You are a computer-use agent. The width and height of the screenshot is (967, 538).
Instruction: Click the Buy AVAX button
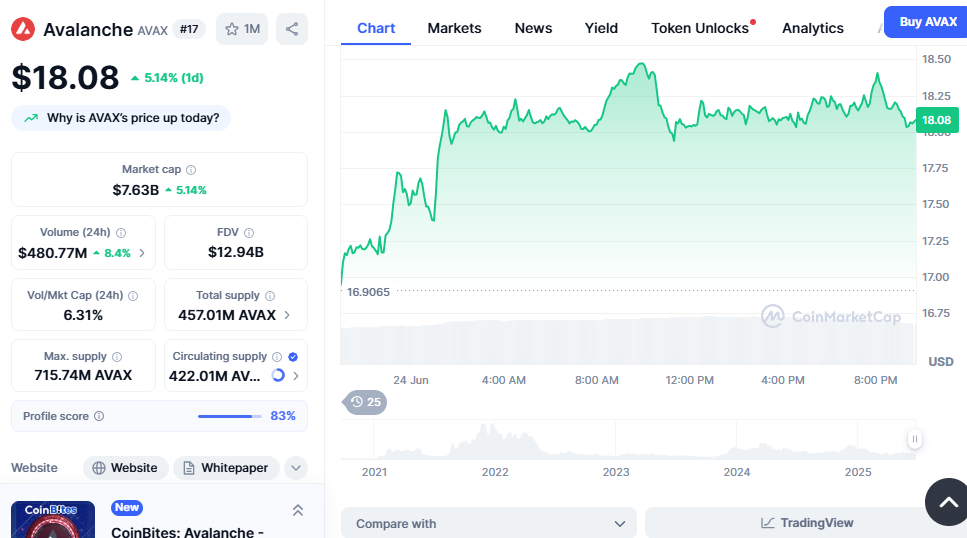point(926,22)
